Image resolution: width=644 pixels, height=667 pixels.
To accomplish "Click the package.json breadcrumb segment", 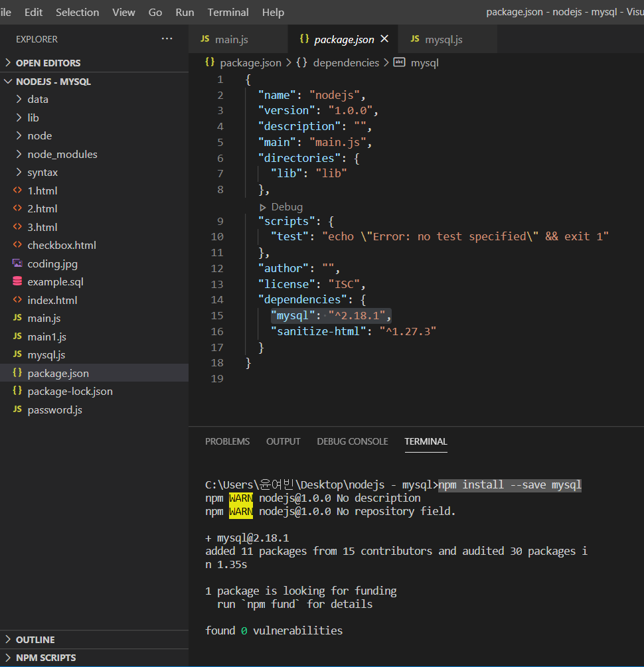I will 250,63.
